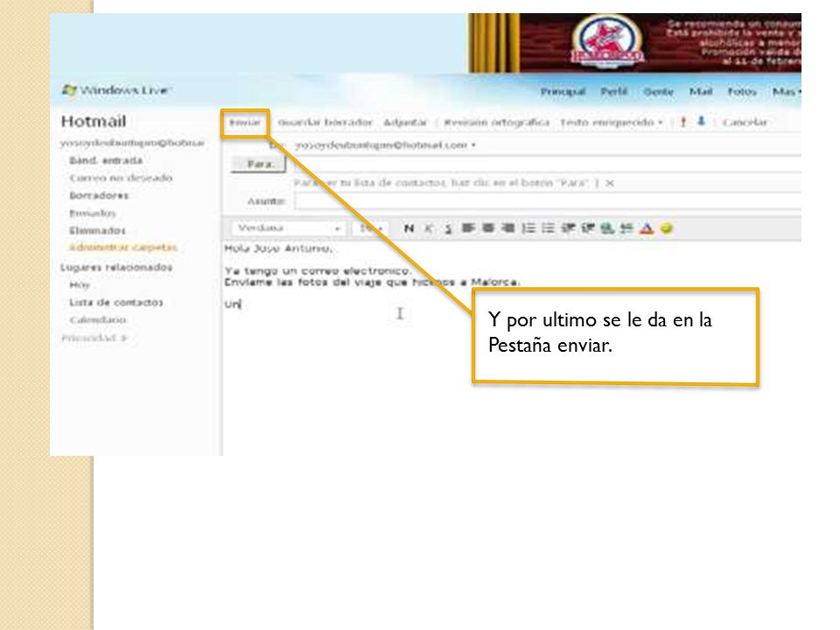Image resolution: width=840 pixels, height=630 pixels.
Task: Click the advertisement banner
Action: (x=635, y=43)
